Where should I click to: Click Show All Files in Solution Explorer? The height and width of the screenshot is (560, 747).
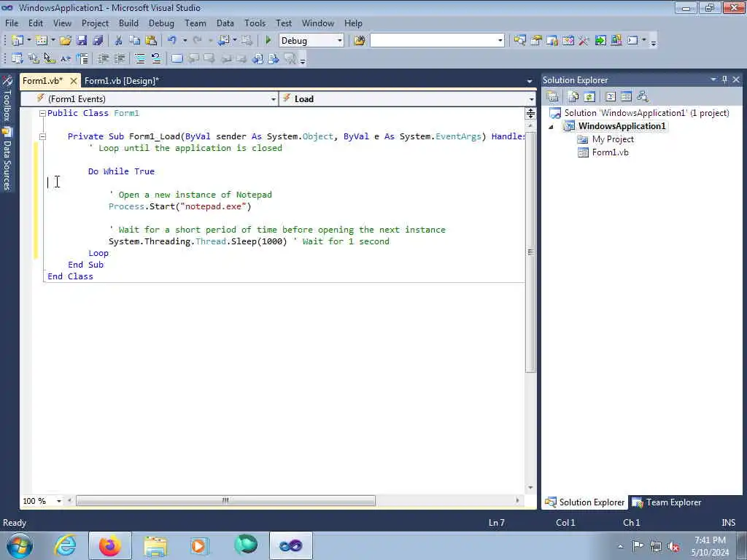pos(573,97)
